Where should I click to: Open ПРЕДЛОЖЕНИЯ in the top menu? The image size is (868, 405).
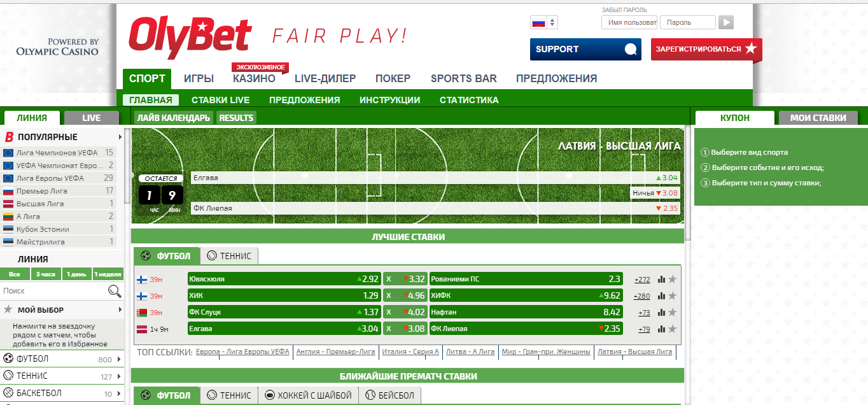(x=556, y=79)
